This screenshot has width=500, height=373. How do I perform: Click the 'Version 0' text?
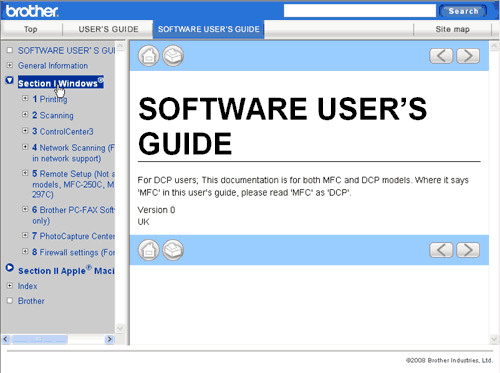click(156, 210)
